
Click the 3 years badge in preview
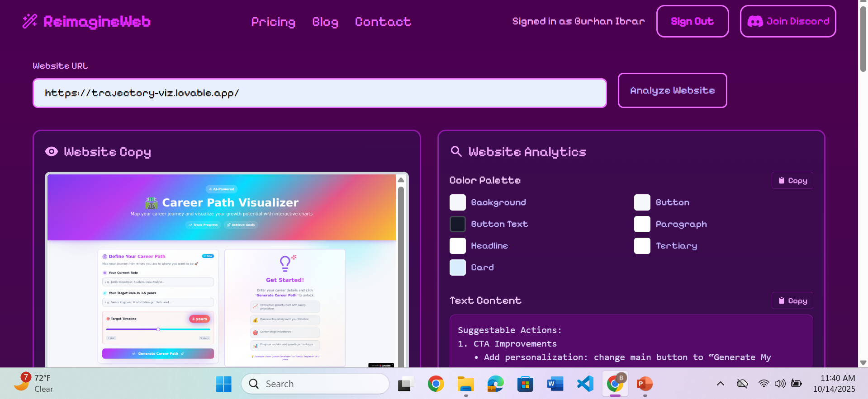point(199,319)
